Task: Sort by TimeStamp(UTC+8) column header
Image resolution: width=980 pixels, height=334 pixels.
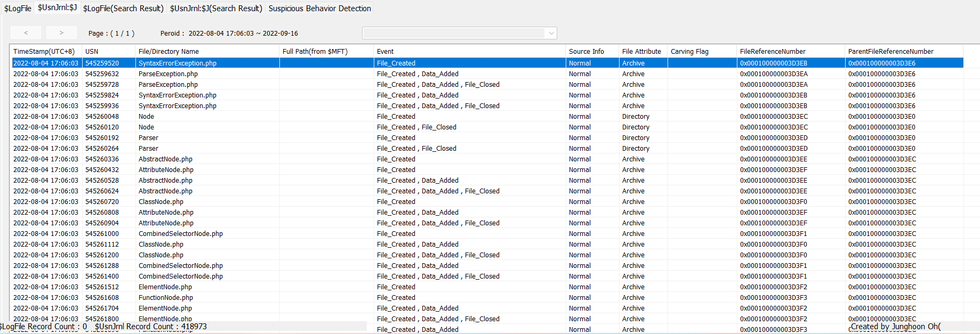Action: 44,52
